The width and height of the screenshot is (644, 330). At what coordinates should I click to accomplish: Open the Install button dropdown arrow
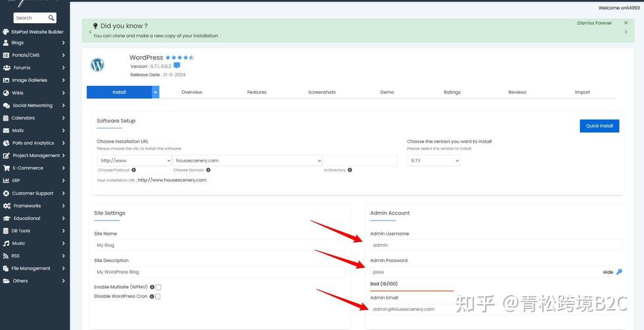pos(156,92)
